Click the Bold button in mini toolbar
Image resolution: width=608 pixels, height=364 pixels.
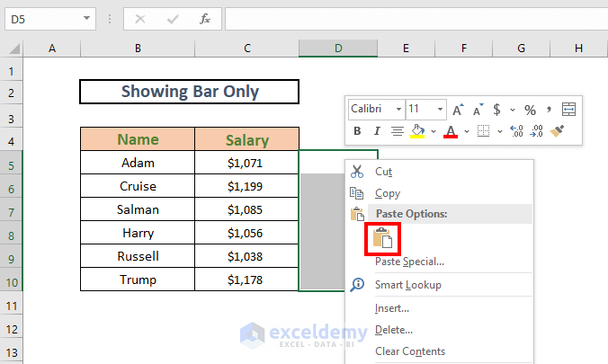[357, 131]
